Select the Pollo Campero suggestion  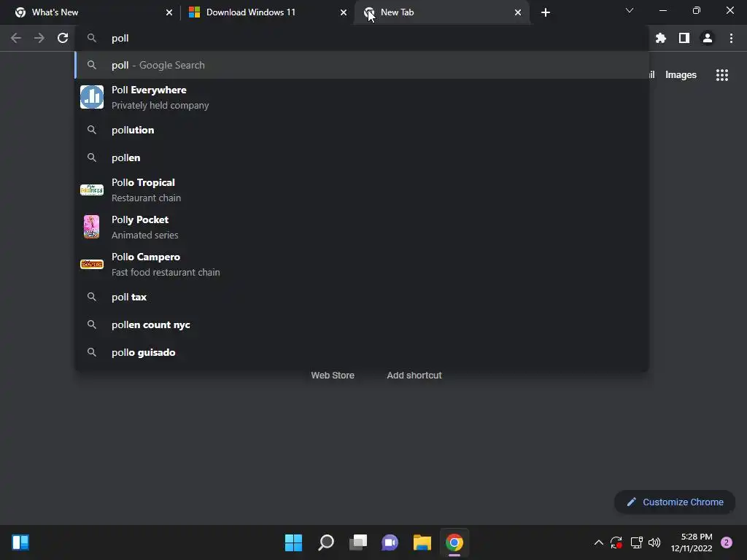click(362, 264)
